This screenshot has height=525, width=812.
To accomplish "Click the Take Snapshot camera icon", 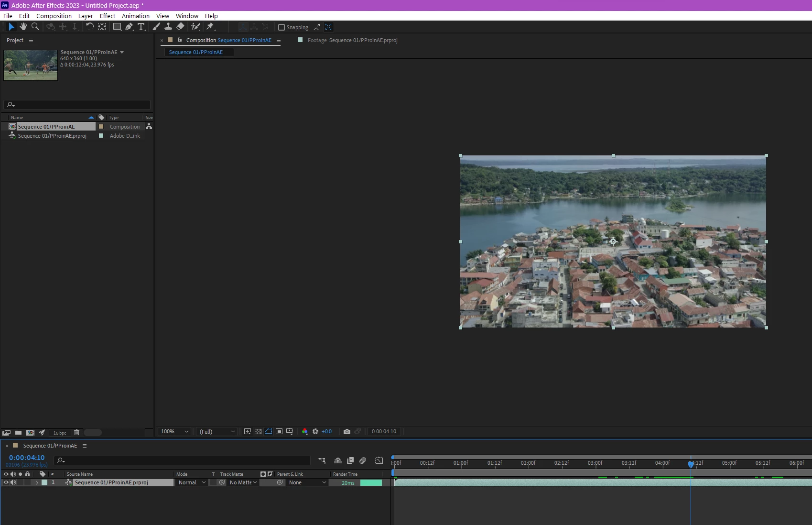I will coord(347,431).
